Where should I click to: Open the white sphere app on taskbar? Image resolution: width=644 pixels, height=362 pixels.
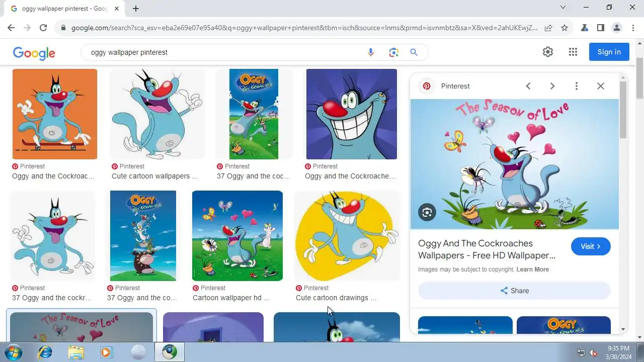tap(138, 352)
